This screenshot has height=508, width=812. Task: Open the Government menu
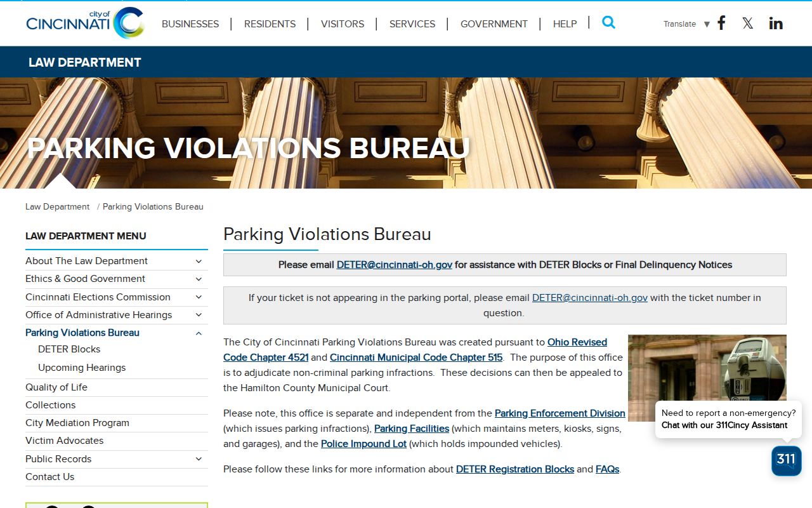pyautogui.click(x=494, y=24)
